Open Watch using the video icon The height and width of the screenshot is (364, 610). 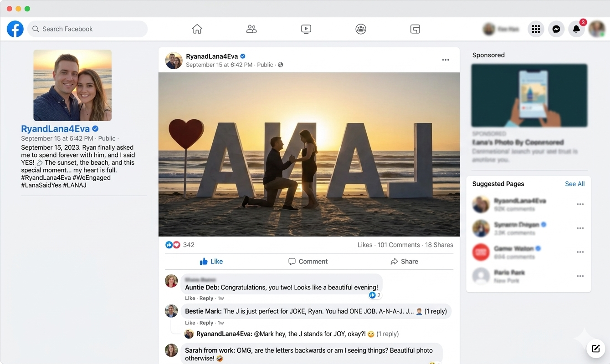point(306,29)
